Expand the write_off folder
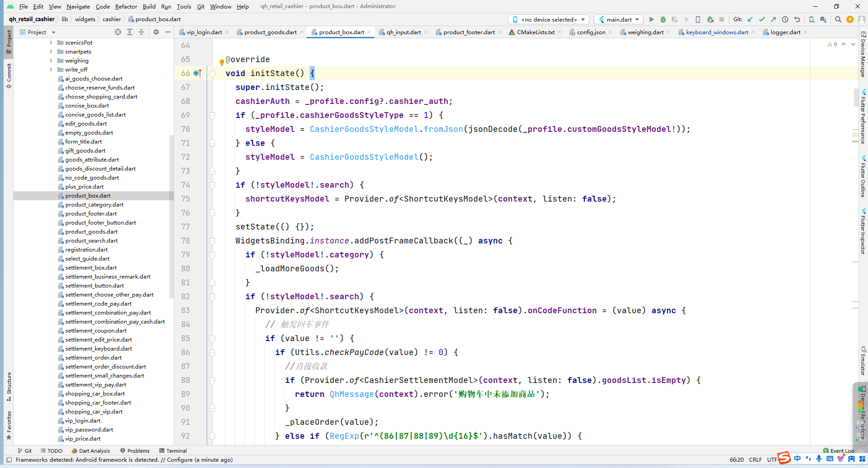The width and height of the screenshot is (868, 468). (51, 69)
